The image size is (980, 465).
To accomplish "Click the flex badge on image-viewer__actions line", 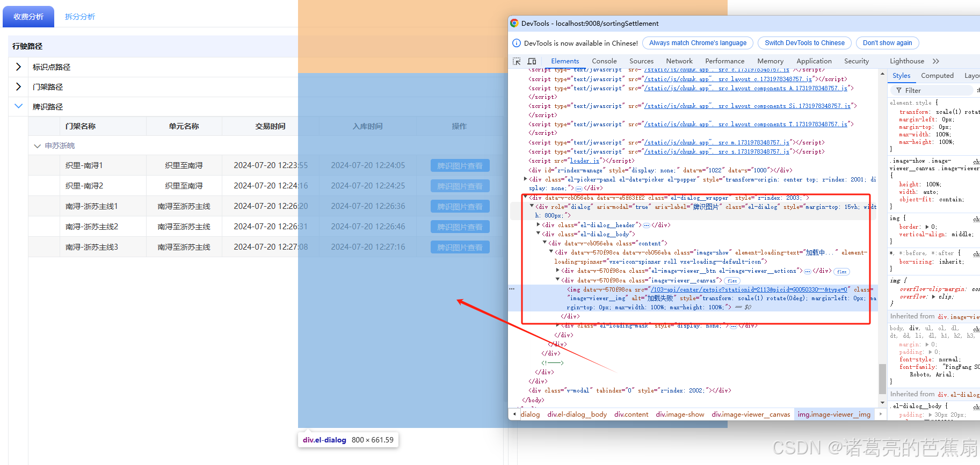I will point(841,272).
